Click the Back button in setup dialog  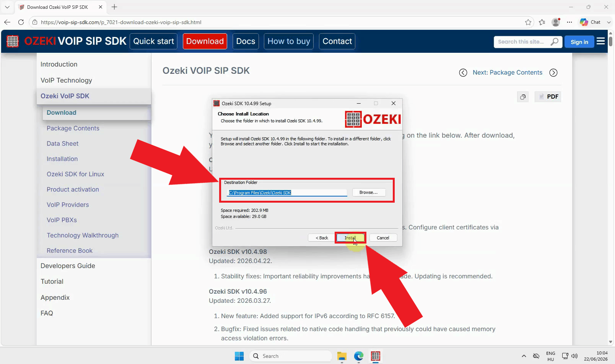(322, 238)
